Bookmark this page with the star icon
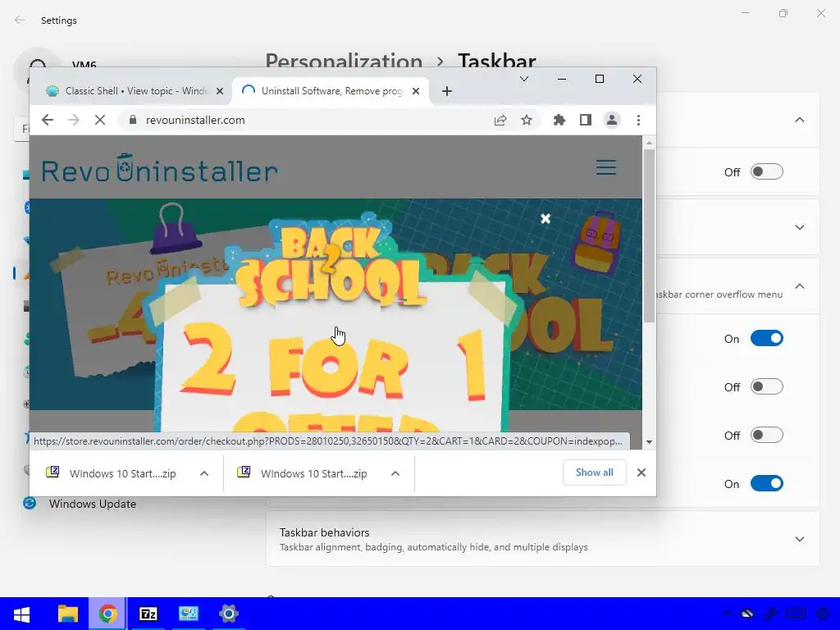 527,120
